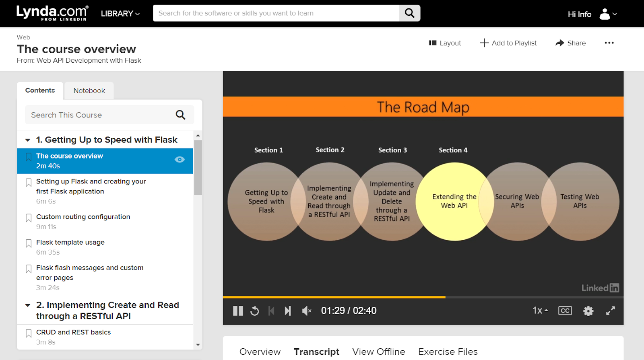Click the Lynda.com logo

(52, 13)
